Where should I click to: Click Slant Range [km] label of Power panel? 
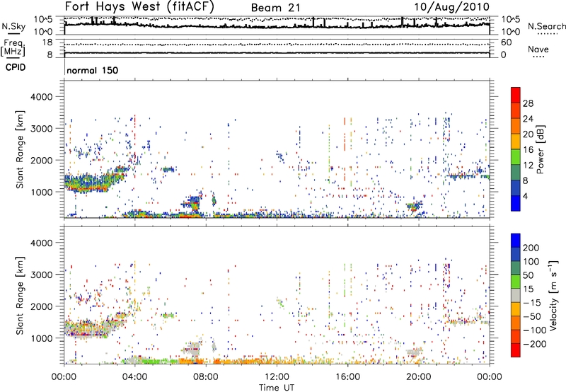tap(20, 149)
